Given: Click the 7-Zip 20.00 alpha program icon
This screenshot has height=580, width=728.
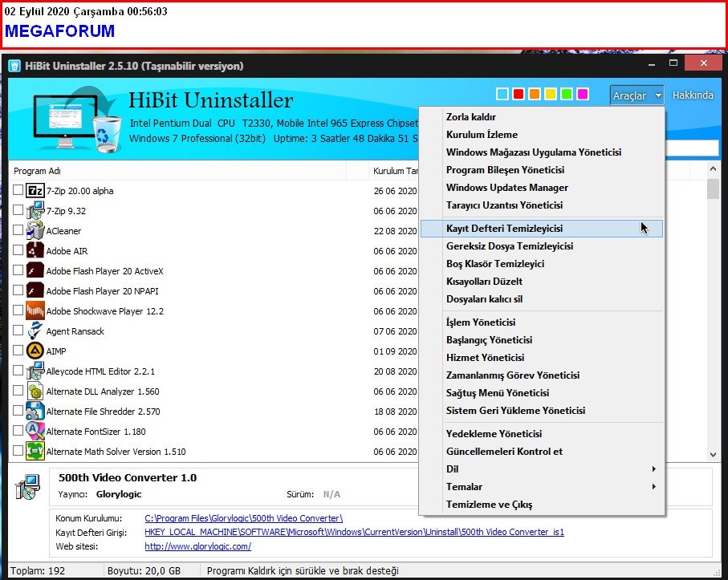Looking at the screenshot, I should coord(35,191).
